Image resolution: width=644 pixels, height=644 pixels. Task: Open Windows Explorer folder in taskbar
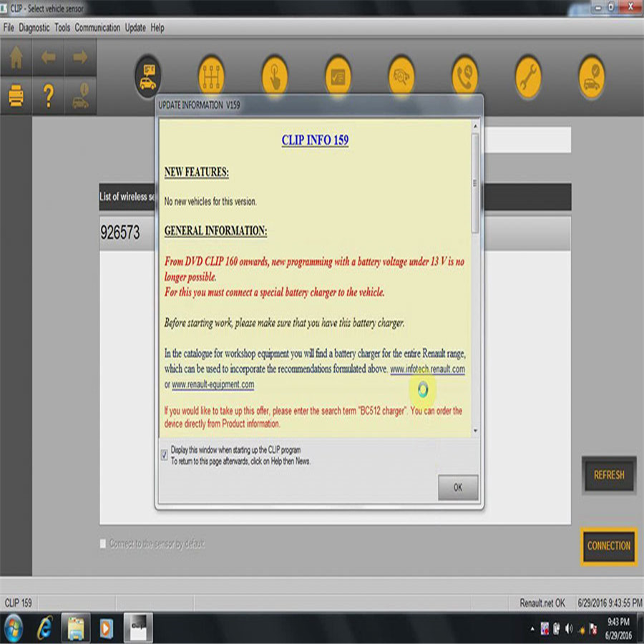76,628
